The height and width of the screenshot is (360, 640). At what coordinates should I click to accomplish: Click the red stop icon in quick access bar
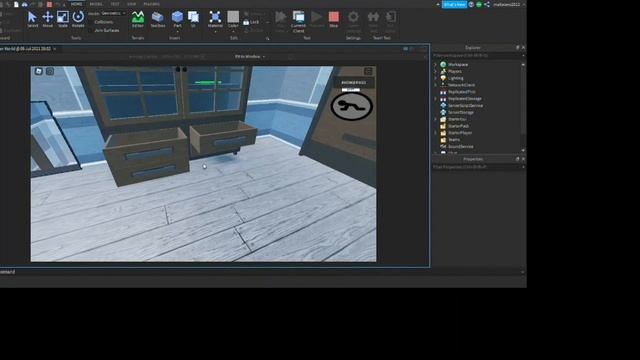click(49, 4)
